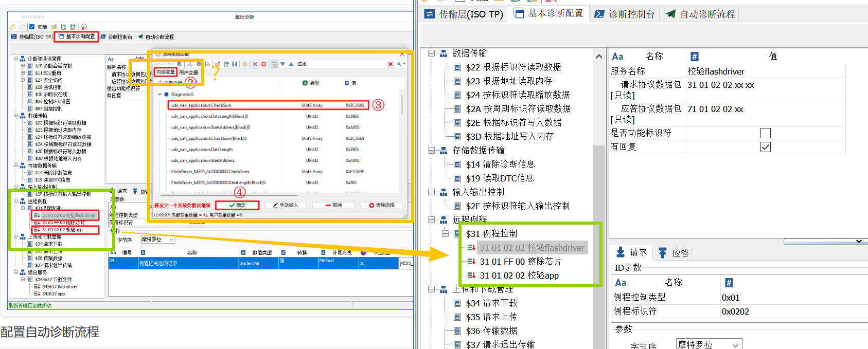Click the blue up-triangle icon beside 过滤
Viewport: 868px width, 349px height.
[x=291, y=64]
